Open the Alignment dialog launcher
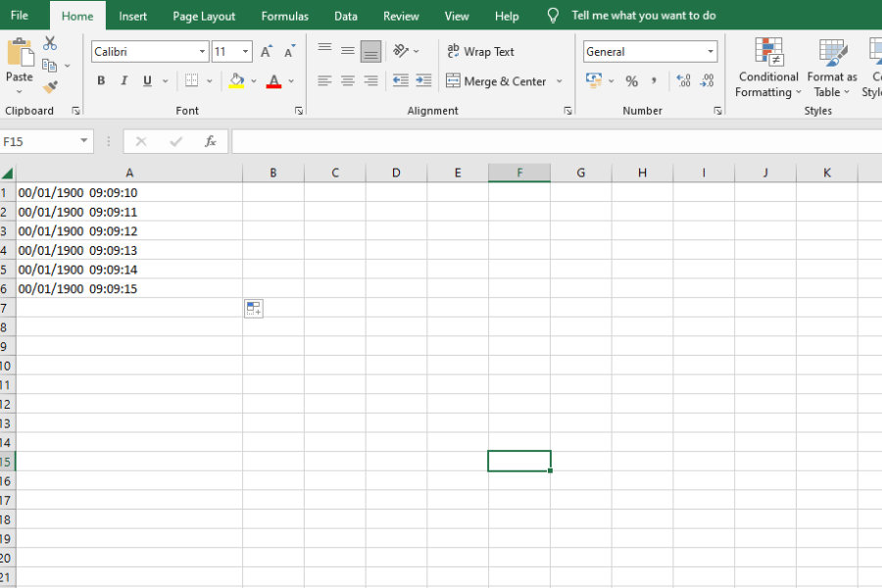The width and height of the screenshot is (882, 588). pos(568,111)
